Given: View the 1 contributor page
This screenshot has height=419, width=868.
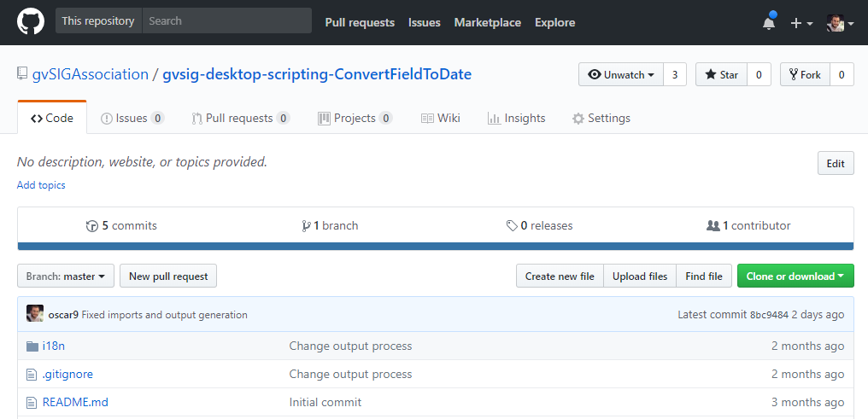Looking at the screenshot, I should [x=748, y=225].
